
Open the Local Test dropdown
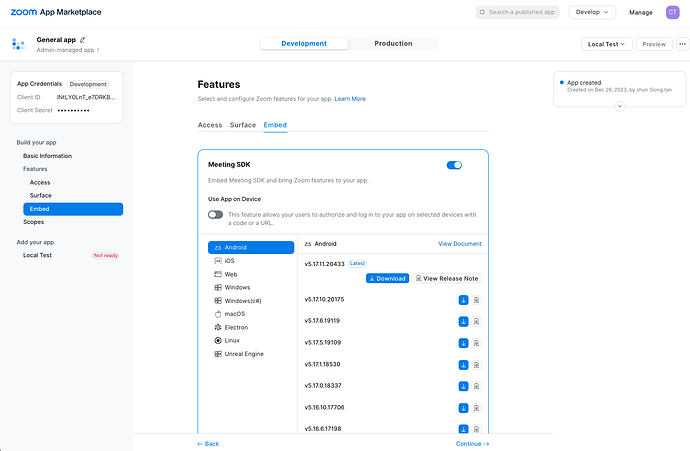pyautogui.click(x=606, y=44)
